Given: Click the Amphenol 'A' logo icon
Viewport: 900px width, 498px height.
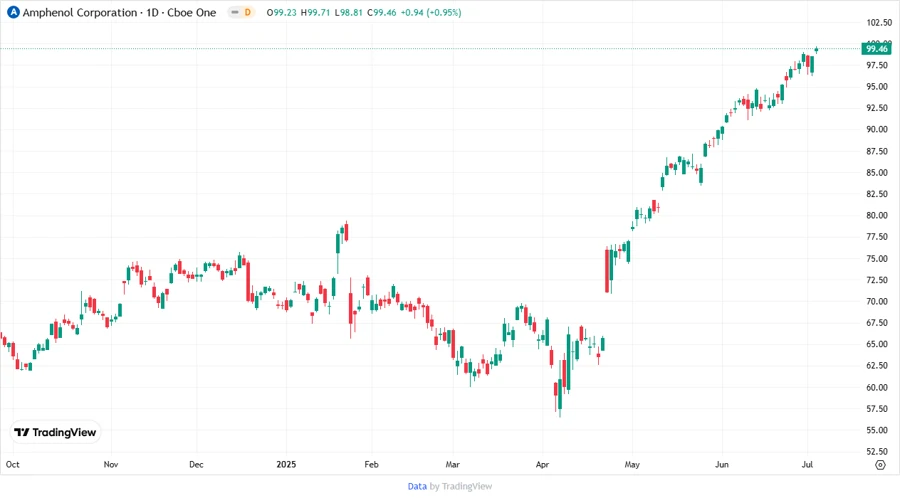Looking at the screenshot, I should tap(13, 12).
